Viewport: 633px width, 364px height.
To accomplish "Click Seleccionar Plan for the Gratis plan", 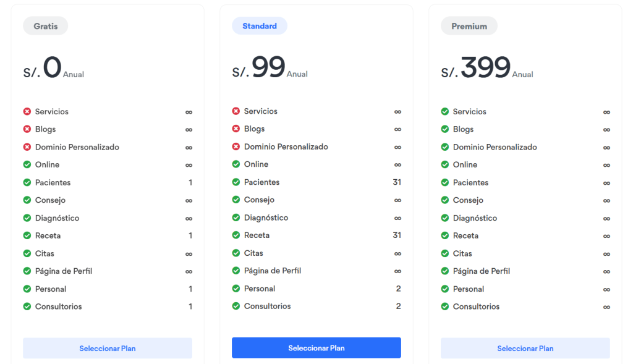I will pos(107,348).
